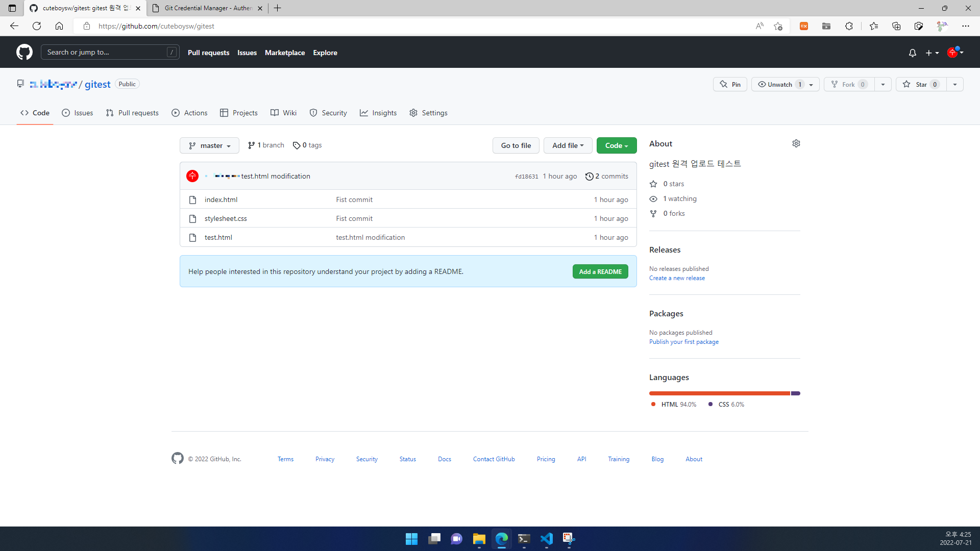Switch to Git Credential Manager tab
Viewport: 980px width, 551px height.
click(x=207, y=8)
